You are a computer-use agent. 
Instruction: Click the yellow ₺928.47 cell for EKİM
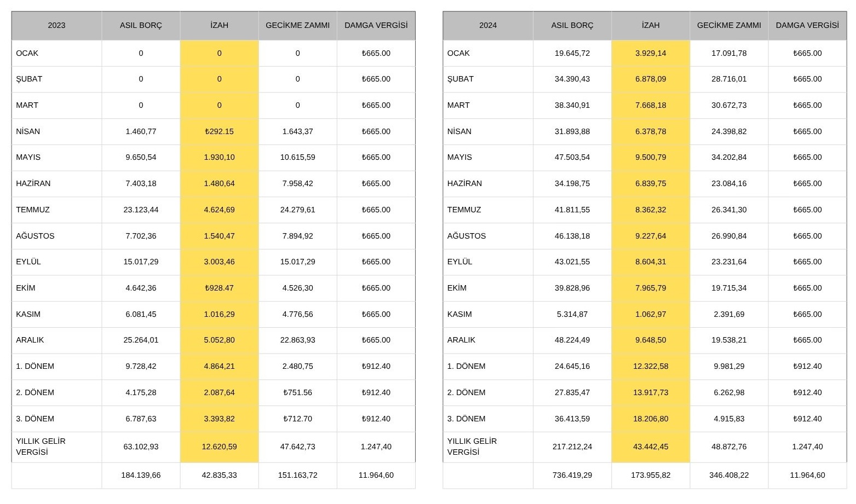coord(219,288)
